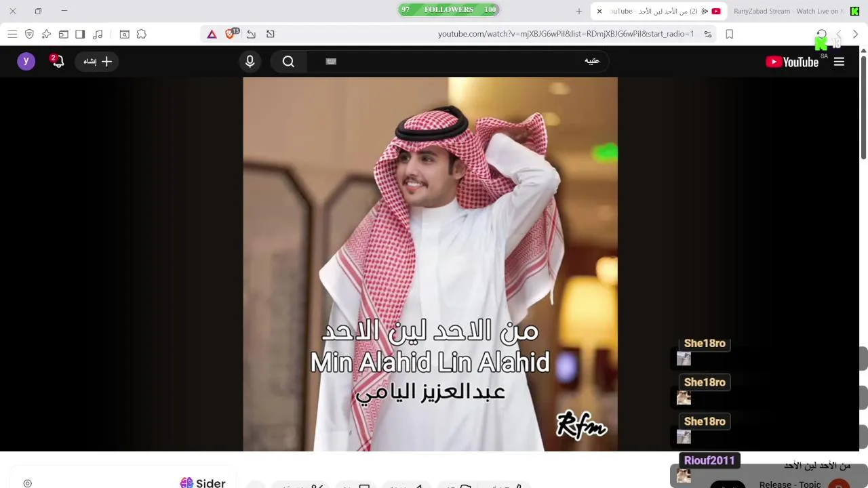Open a new tab with the plus button
The height and width of the screenshot is (488, 868).
click(578, 11)
